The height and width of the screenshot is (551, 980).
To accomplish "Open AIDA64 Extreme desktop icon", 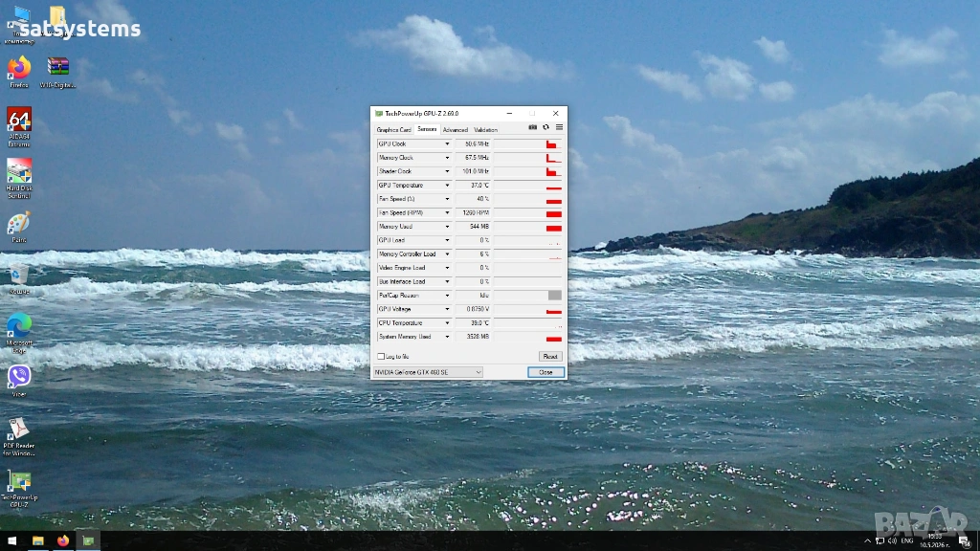I will point(19,127).
